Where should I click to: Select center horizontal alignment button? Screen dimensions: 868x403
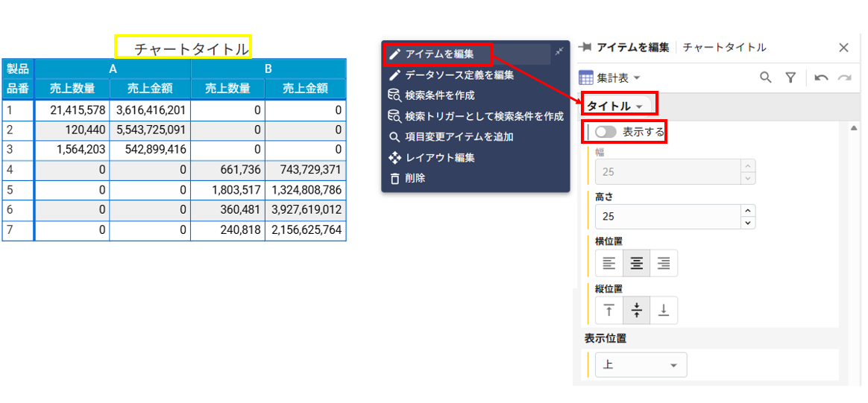(636, 263)
